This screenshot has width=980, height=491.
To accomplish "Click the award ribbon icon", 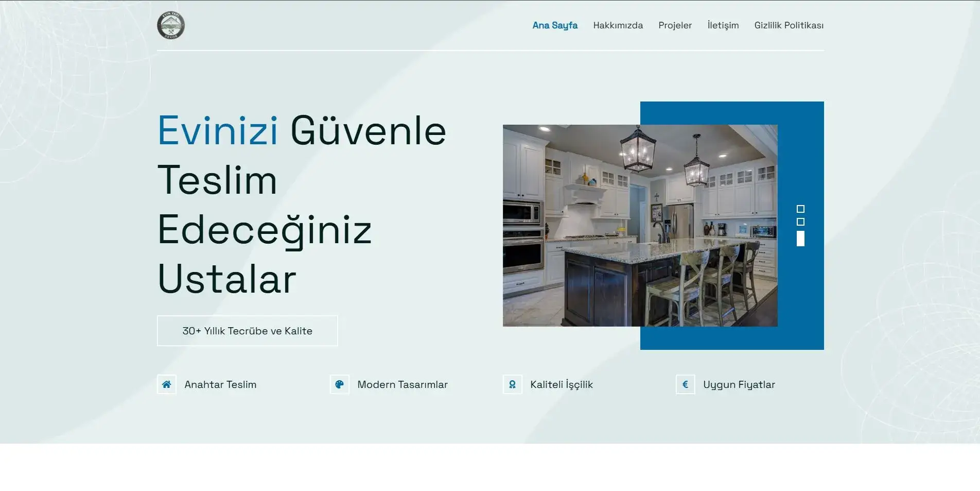I will (513, 384).
